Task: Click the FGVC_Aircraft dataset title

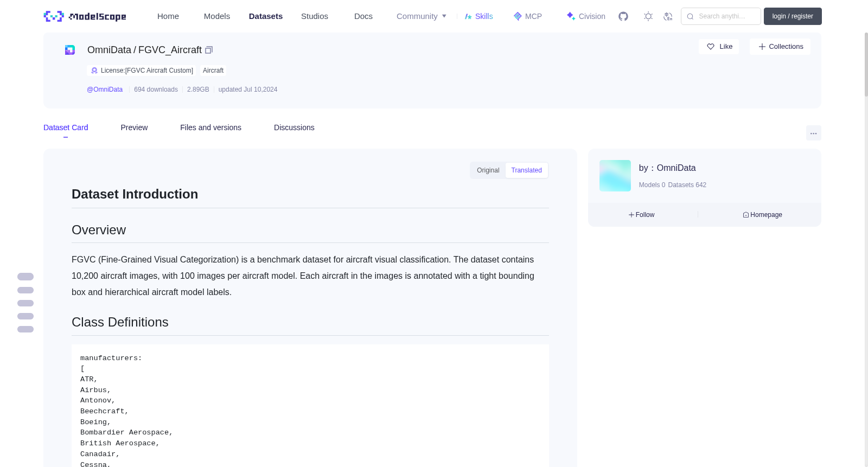Action: [170, 50]
